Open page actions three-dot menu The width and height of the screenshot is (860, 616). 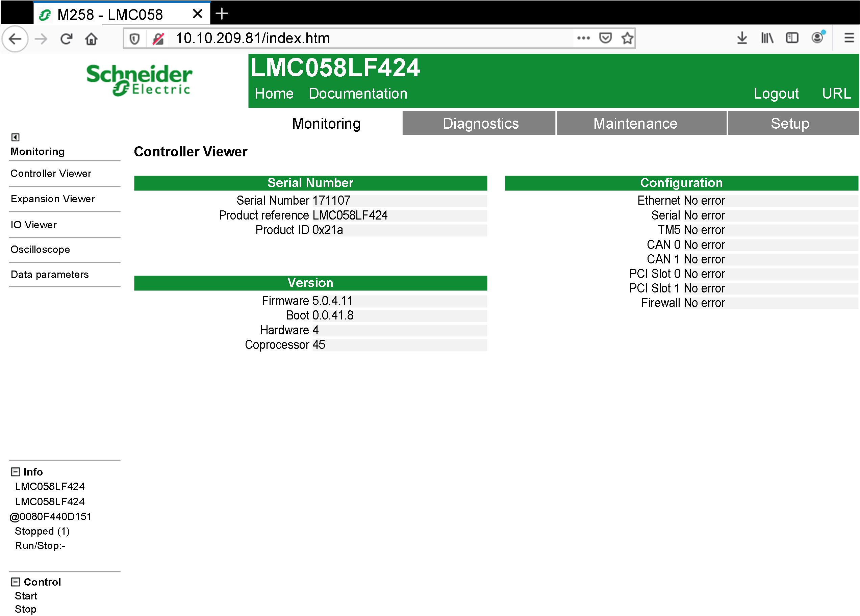[583, 38]
